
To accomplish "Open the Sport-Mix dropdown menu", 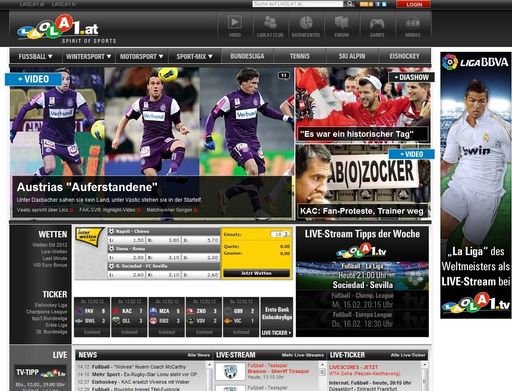I will point(194,56).
